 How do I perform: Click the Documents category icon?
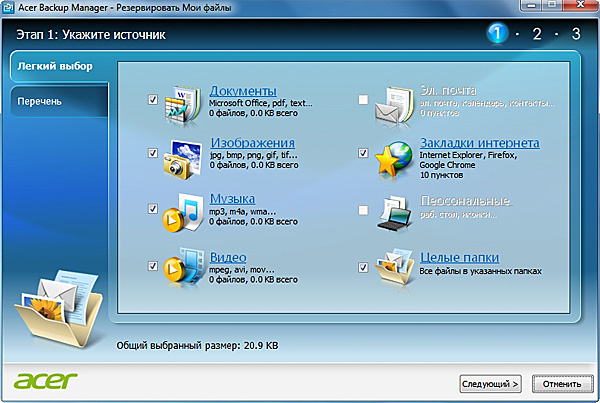point(184,101)
